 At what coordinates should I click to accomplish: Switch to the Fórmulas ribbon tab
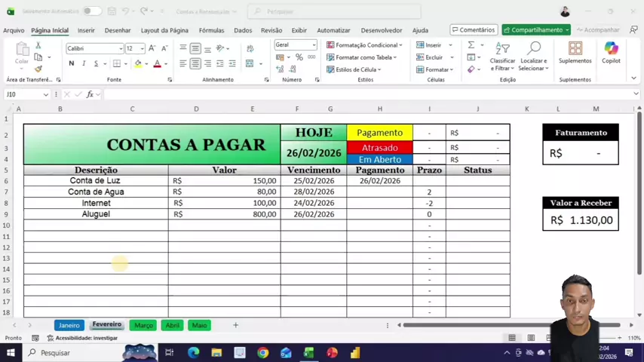pyautogui.click(x=211, y=30)
